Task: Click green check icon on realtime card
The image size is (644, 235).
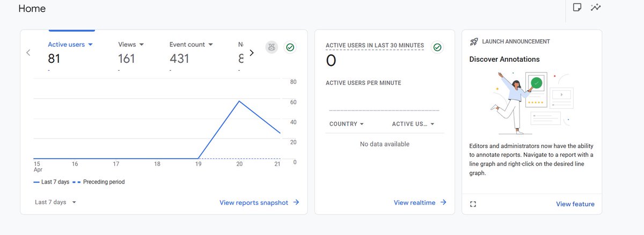Action: (437, 47)
